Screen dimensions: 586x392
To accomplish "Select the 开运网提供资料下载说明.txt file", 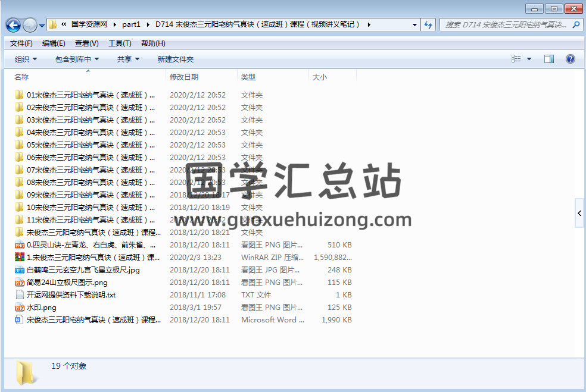I will click(71, 295).
